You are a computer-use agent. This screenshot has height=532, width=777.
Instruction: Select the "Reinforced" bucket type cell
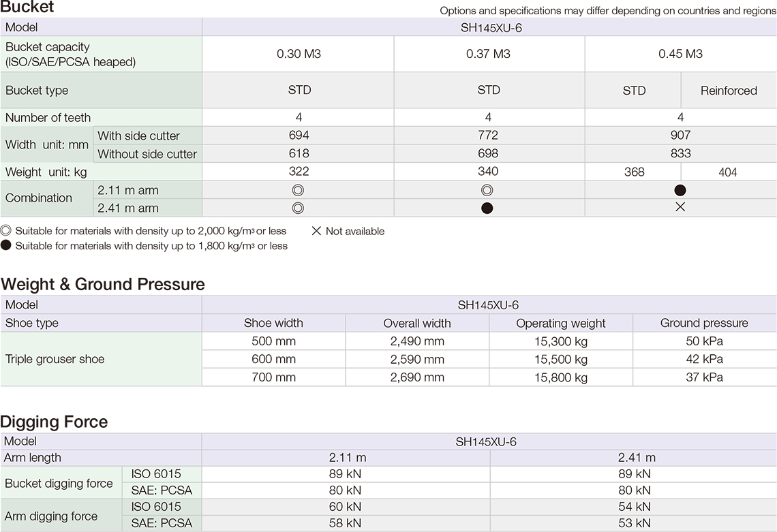click(x=729, y=91)
